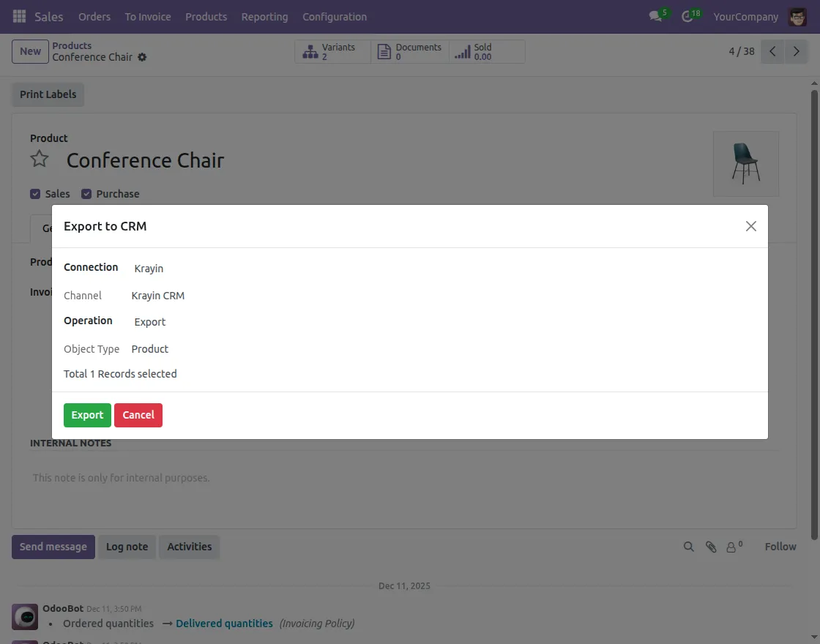Click the Sales app title
Screen dimensions: 820x644
48,17
